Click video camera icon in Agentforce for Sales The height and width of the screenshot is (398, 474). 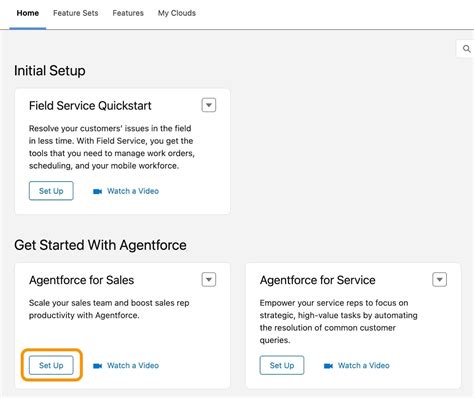pos(97,366)
